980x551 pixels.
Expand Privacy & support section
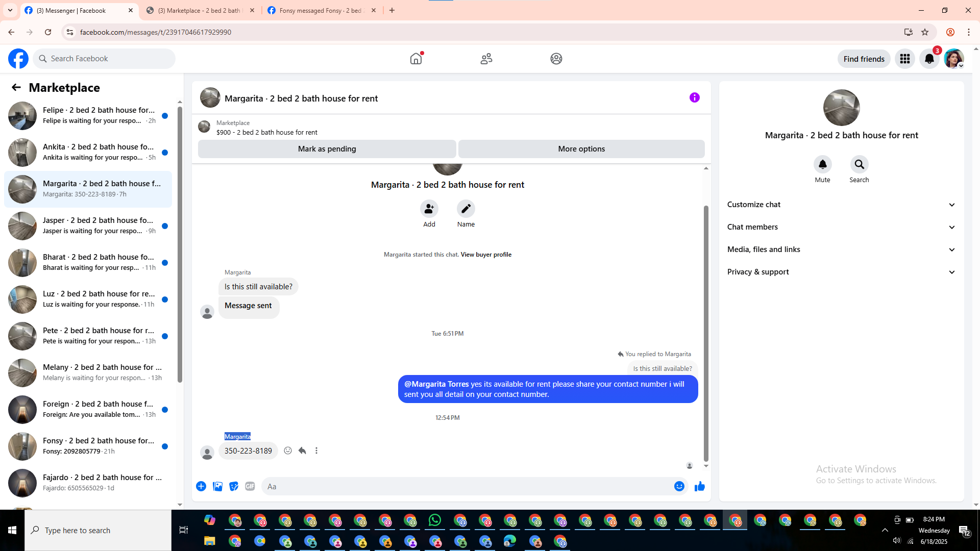click(x=842, y=272)
